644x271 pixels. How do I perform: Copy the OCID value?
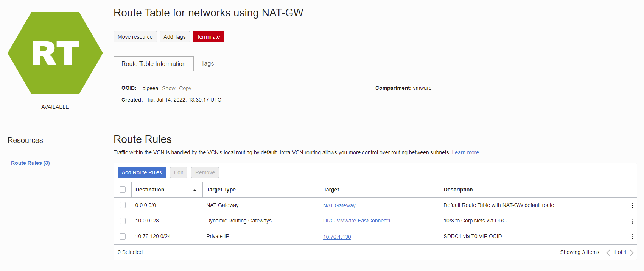point(185,88)
